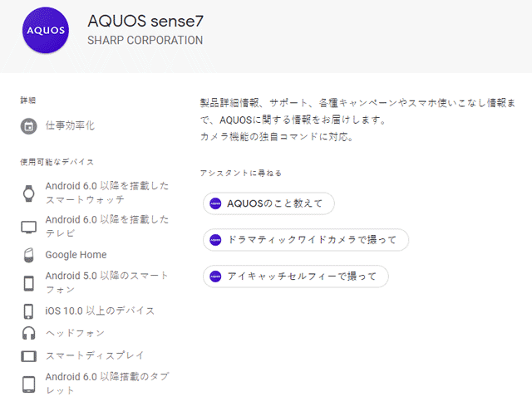532x416 pixels.
Task: Click the iOS device icon
Action: [x=28, y=311]
